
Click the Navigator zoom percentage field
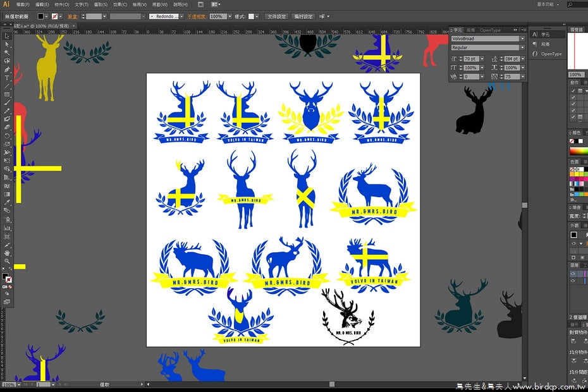pos(575,75)
